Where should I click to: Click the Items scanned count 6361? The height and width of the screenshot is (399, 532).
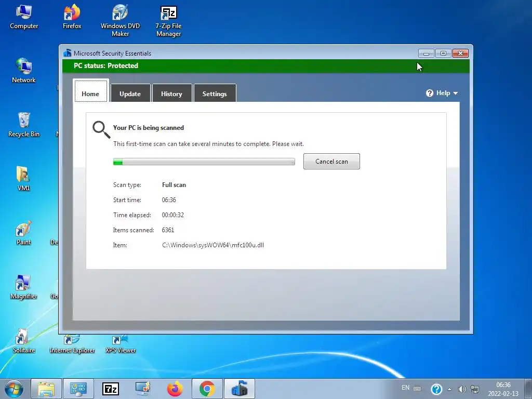(x=168, y=230)
